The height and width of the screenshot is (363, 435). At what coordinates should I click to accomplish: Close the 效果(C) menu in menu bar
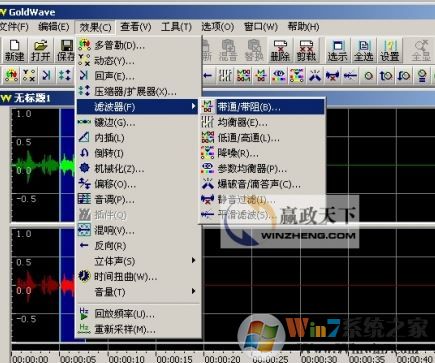pyautogui.click(x=95, y=27)
